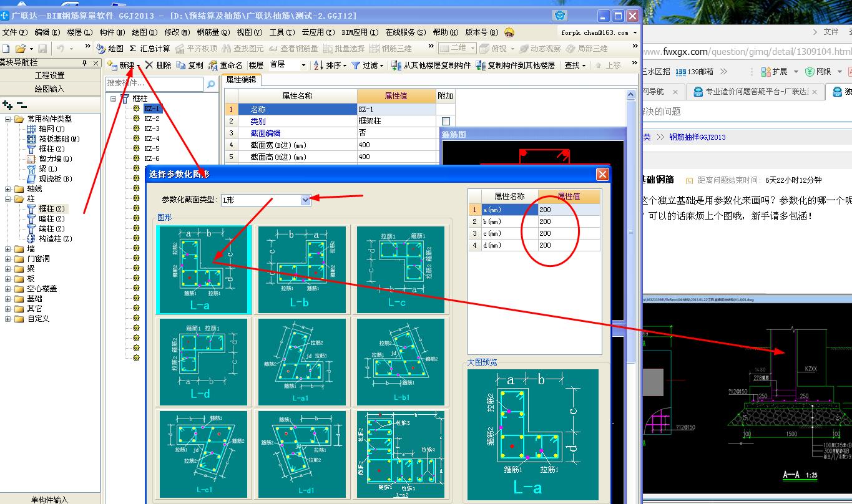852x504 pixels.
Task: Expand the 轴线 tree folder
Action: point(8,189)
